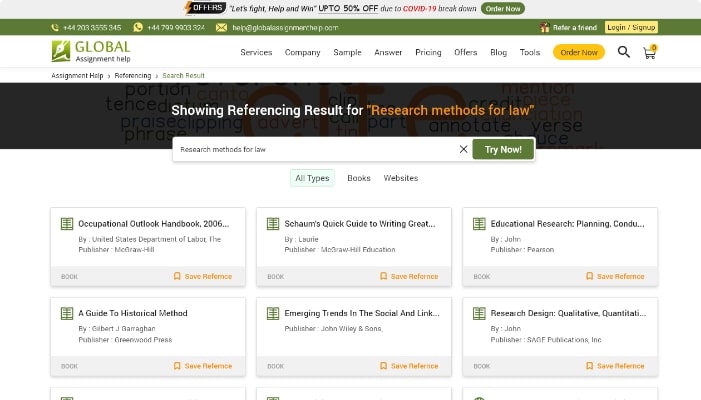The image size is (701, 400).
Task: Open the Services menu
Action: pos(256,52)
